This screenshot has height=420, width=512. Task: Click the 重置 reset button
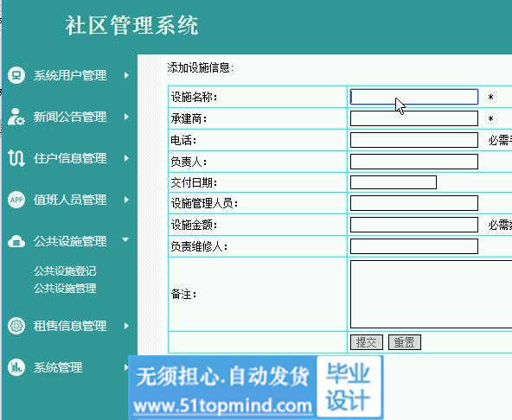click(x=405, y=342)
